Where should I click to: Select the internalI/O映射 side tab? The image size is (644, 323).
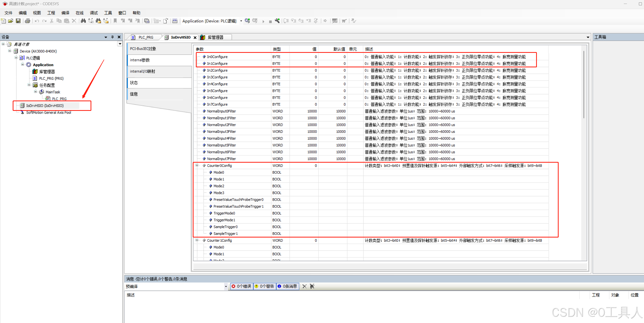tap(143, 71)
